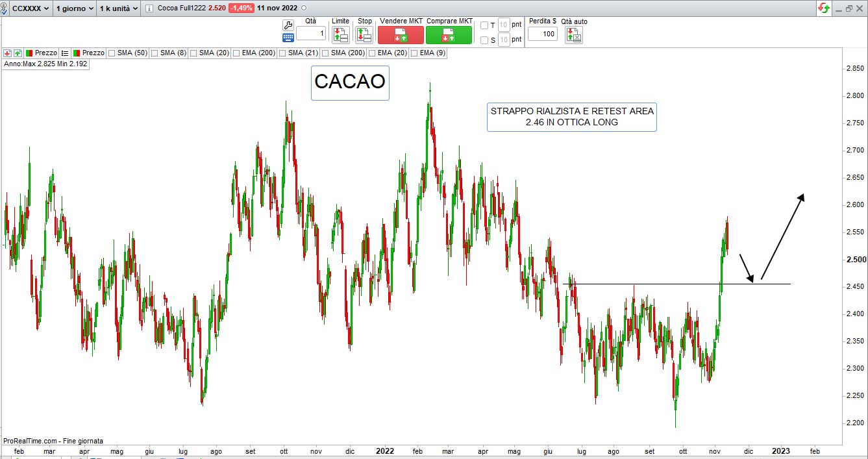The height and width of the screenshot is (459, 868).
Task: Click the 2.520 last price value
Action: pos(217,8)
